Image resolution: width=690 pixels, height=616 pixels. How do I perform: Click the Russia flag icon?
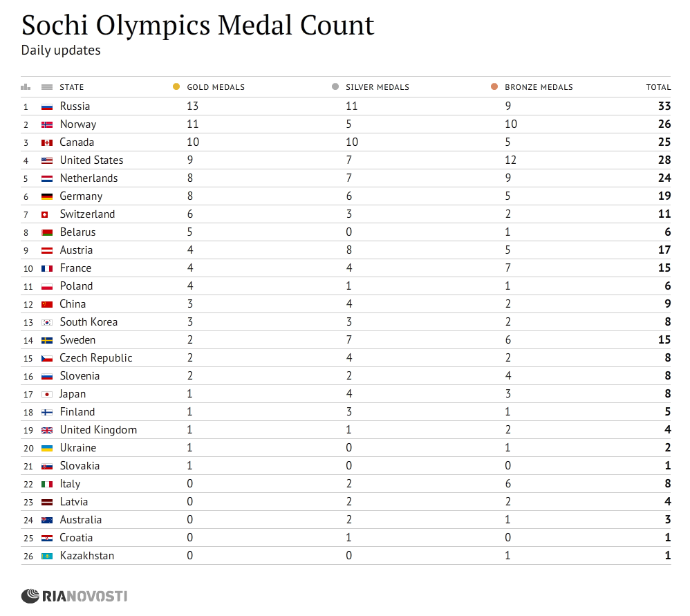(x=47, y=106)
